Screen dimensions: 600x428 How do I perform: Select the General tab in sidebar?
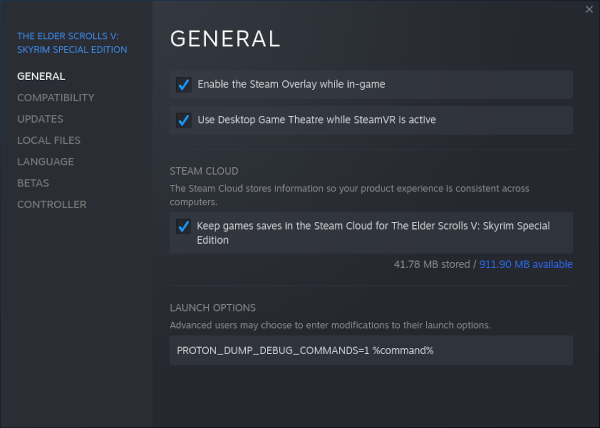pyautogui.click(x=41, y=76)
